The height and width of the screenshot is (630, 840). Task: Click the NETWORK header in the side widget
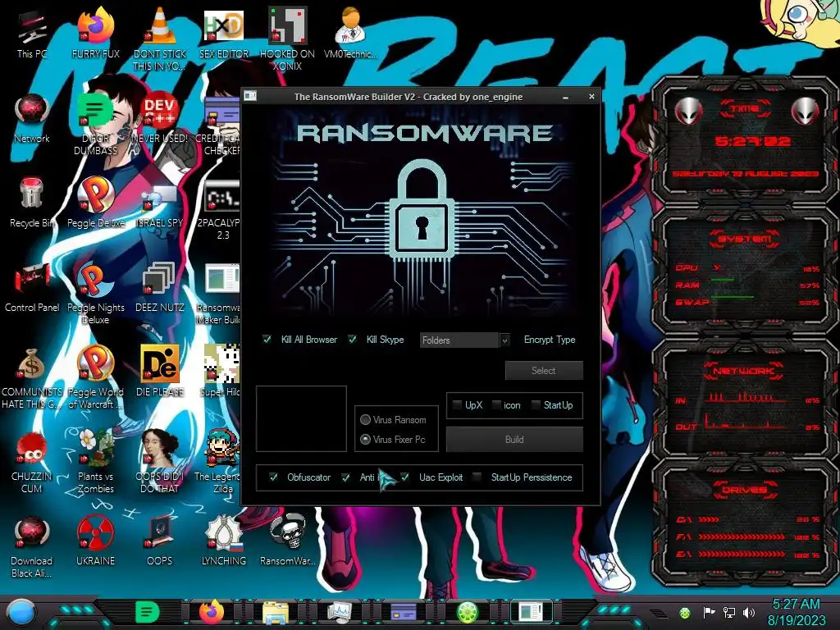tap(745, 371)
